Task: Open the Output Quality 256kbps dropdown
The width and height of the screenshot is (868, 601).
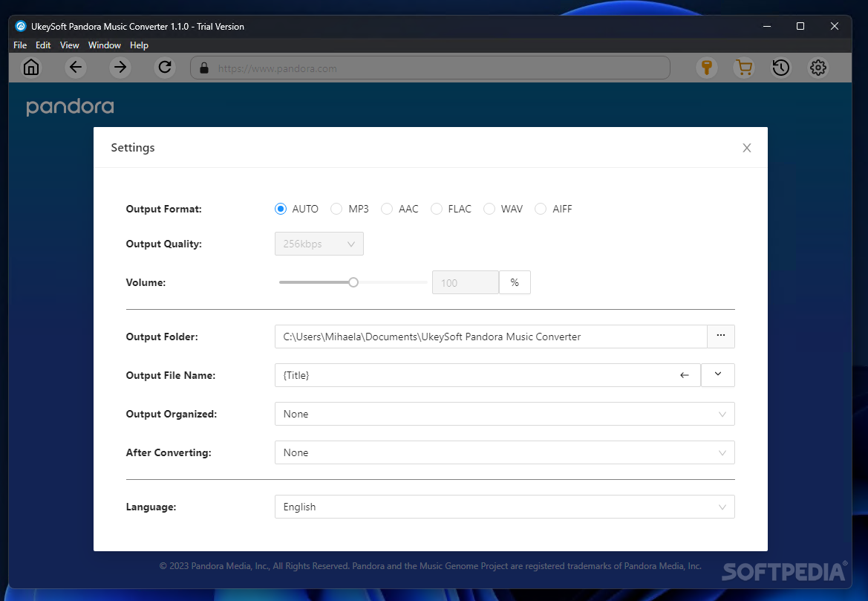Action: pos(319,244)
